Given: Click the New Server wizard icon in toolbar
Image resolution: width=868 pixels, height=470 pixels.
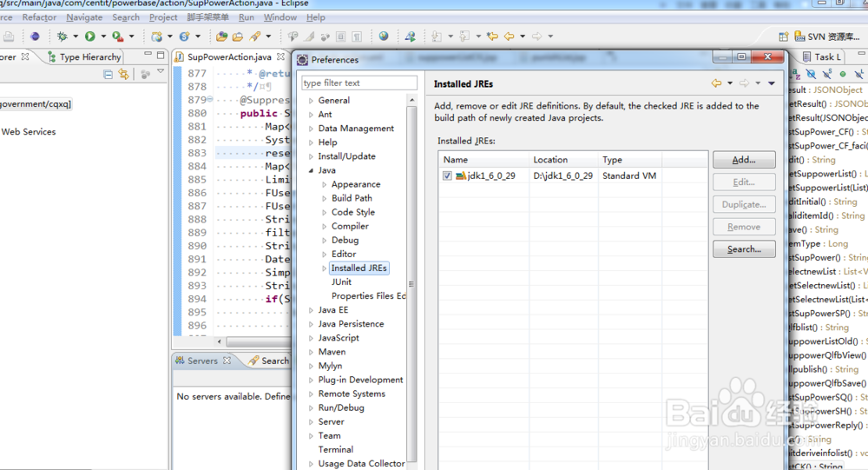Looking at the screenshot, I should pyautogui.click(x=157, y=36).
